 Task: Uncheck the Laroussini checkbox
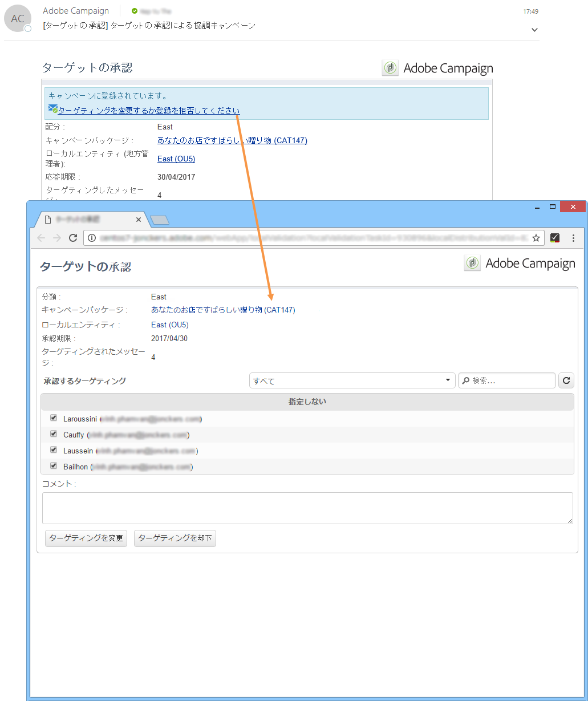coord(54,418)
